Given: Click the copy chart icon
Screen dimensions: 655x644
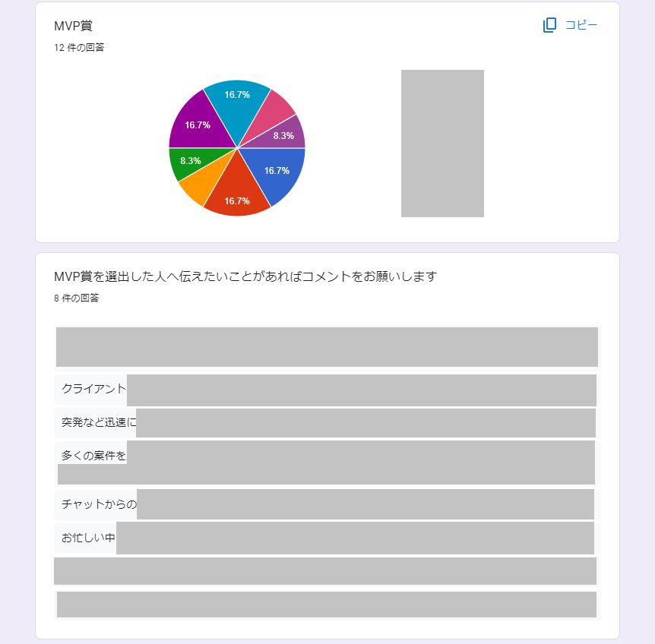Looking at the screenshot, I should tap(550, 25).
